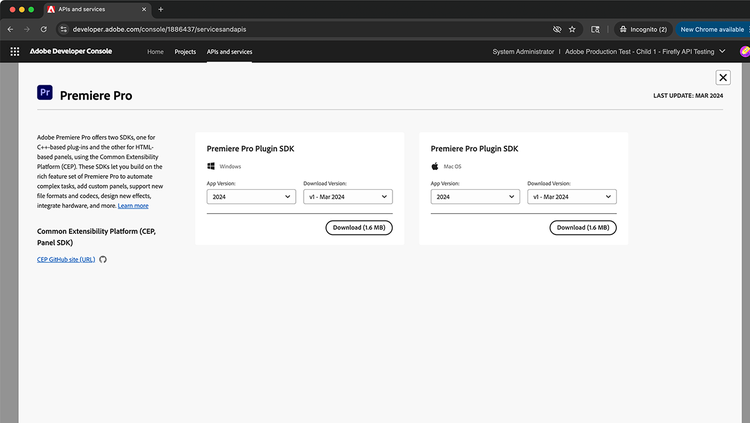Viewport: 750px width, 423px height.
Task: Switch to the Home nav item
Action: pyautogui.click(x=155, y=51)
